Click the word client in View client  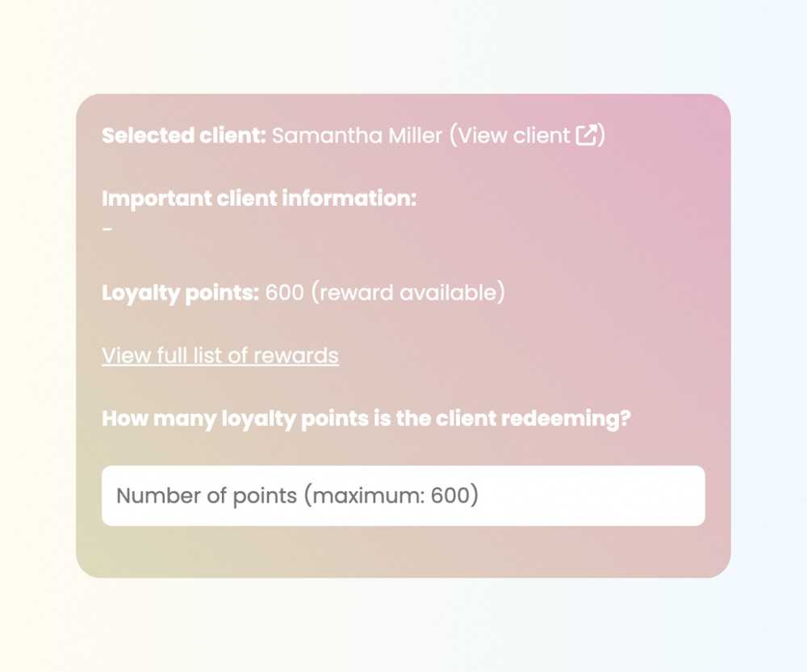[540, 136]
